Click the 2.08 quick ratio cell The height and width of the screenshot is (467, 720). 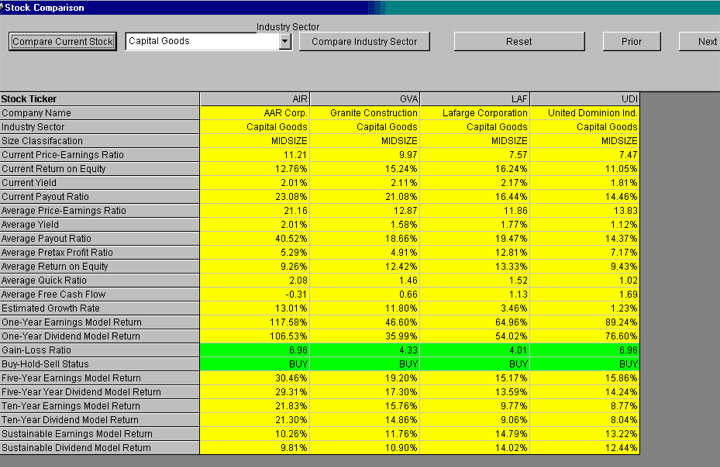[255, 281]
